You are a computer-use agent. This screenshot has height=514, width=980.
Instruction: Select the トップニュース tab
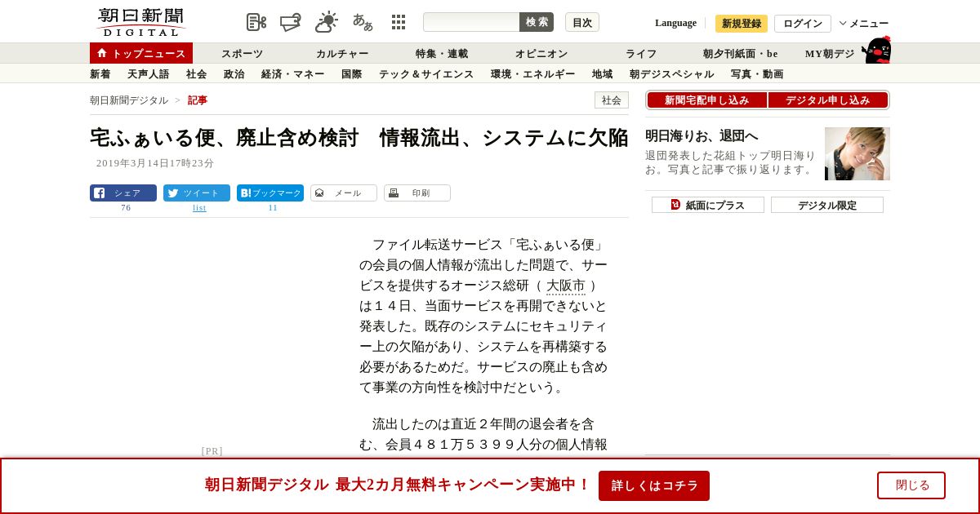141,53
